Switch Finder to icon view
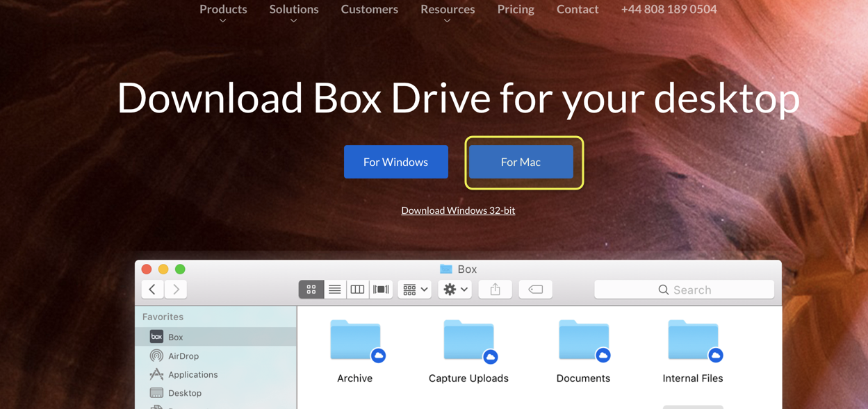 pyautogui.click(x=311, y=290)
